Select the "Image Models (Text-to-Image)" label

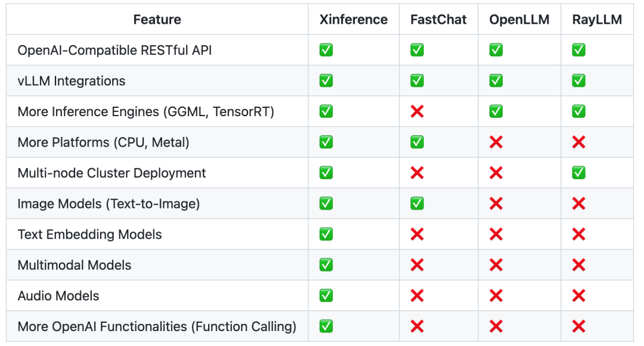pos(109,204)
